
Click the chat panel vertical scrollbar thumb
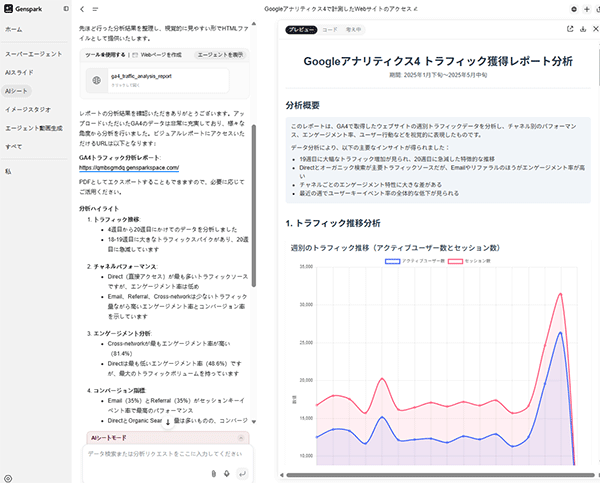[254, 205]
